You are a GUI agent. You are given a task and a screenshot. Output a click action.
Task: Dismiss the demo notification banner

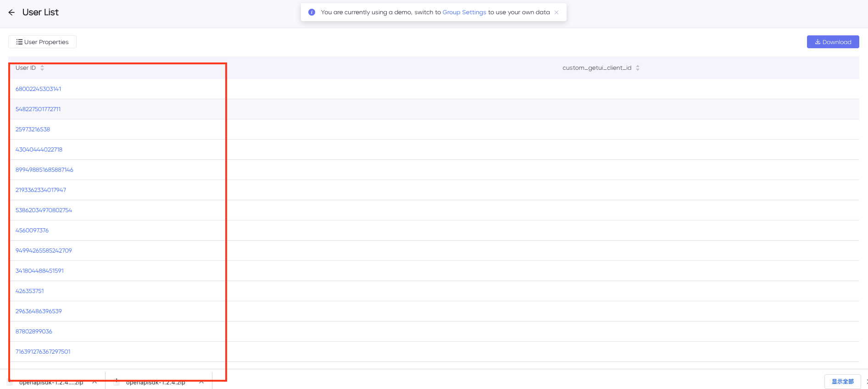(556, 12)
